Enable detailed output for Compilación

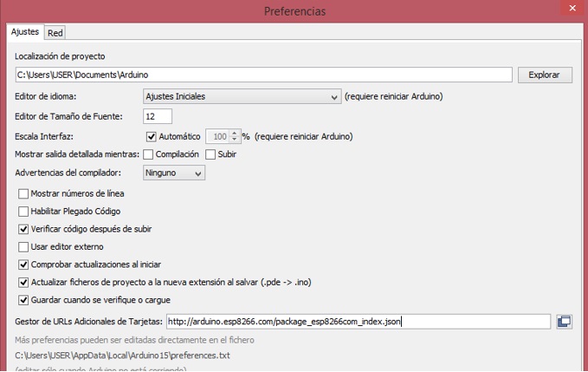pos(148,154)
